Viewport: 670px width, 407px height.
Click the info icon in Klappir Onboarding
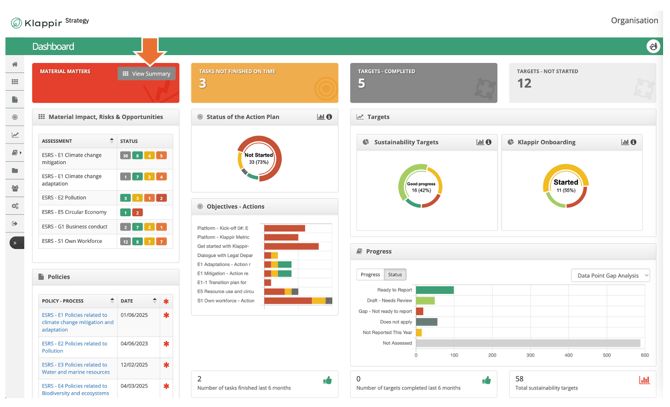click(x=633, y=142)
